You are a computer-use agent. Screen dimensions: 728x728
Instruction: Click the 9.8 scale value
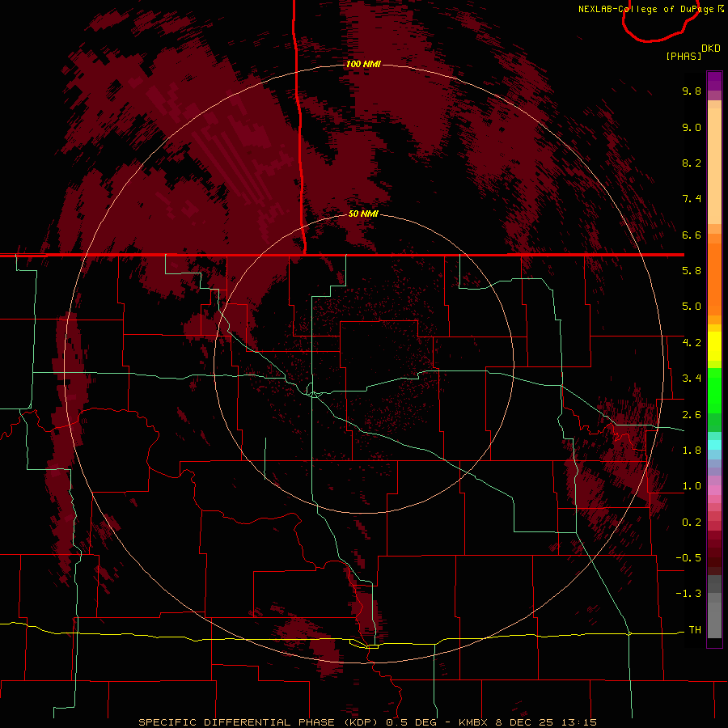click(x=692, y=91)
